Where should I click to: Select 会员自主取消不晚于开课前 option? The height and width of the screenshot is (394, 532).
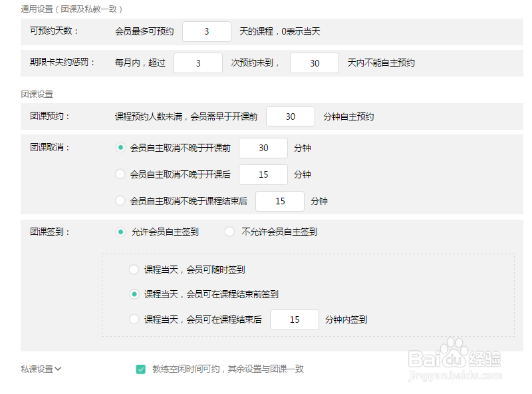(121, 148)
